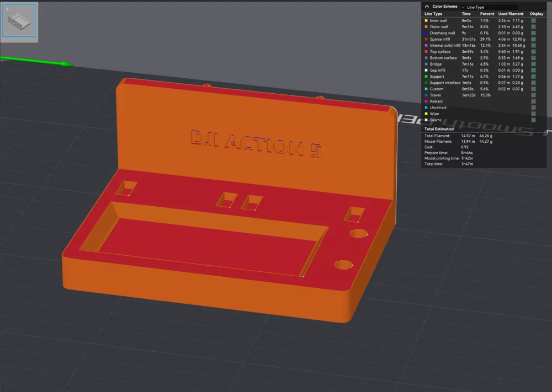Toggle Inner wall display checkbox
552x392 pixels.
click(x=533, y=21)
